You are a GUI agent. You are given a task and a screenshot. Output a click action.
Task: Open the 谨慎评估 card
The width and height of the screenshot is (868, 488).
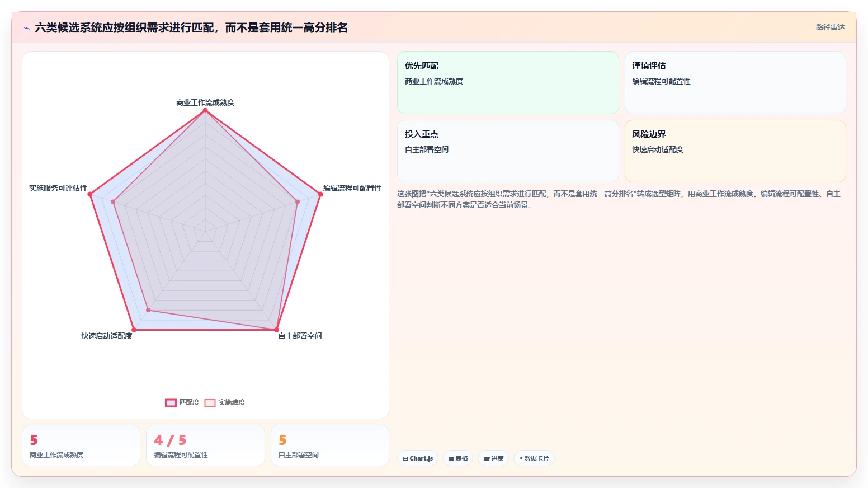pos(735,83)
